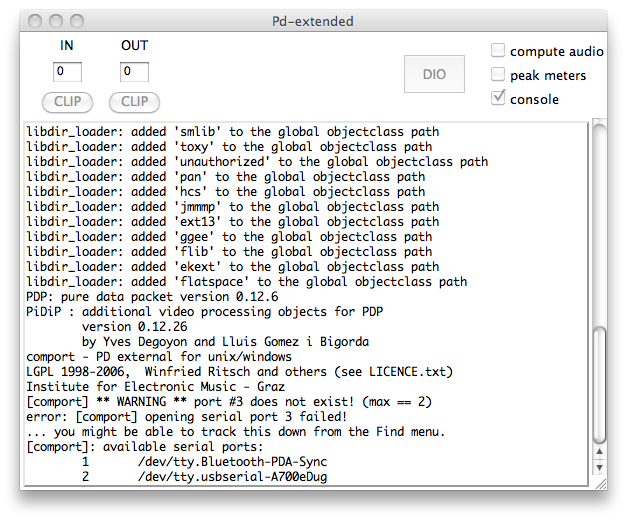
Task: Click the console scrollbar down arrow
Action: pos(599,467)
